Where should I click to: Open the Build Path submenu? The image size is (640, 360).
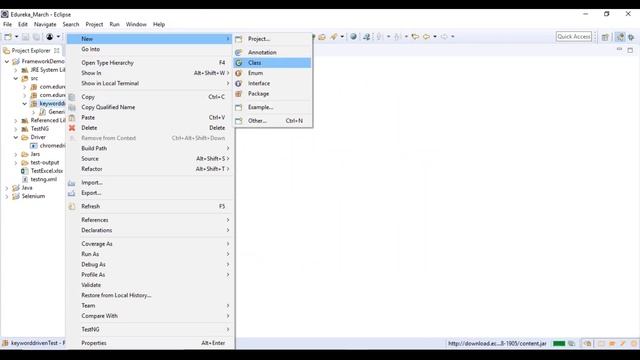click(150, 149)
